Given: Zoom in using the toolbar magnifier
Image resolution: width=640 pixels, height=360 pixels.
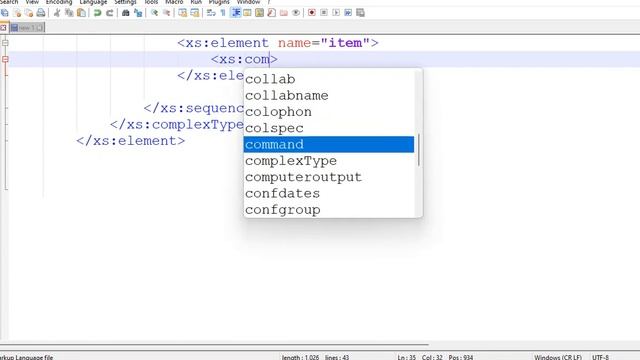Looking at the screenshot, I should pyautogui.click(x=154, y=13).
